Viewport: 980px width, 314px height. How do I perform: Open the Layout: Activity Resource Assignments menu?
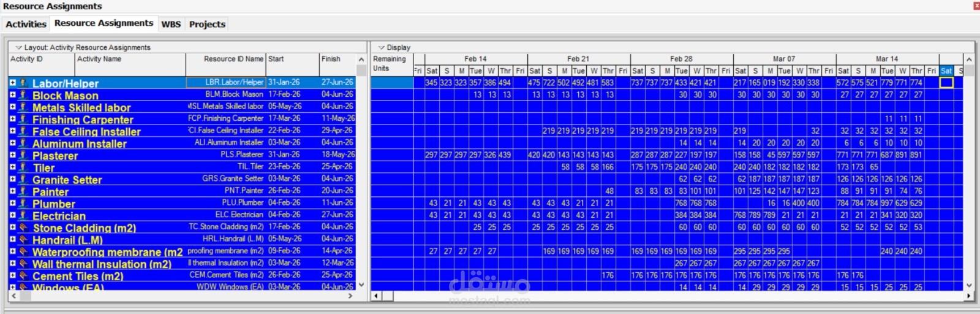pyautogui.click(x=83, y=47)
